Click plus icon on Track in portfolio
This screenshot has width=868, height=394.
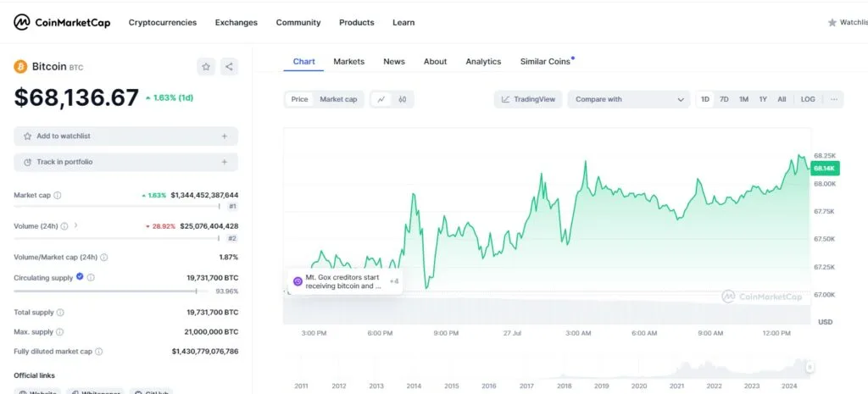pos(224,162)
